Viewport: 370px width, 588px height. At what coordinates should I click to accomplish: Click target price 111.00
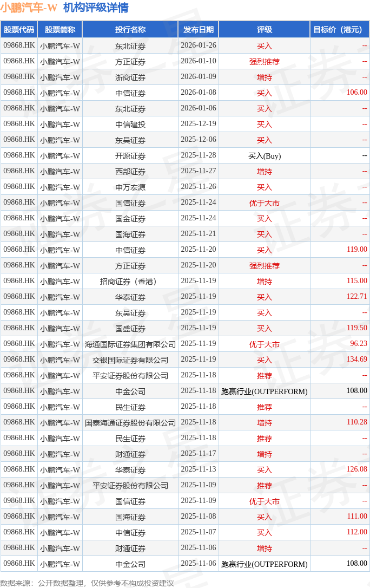point(357,517)
